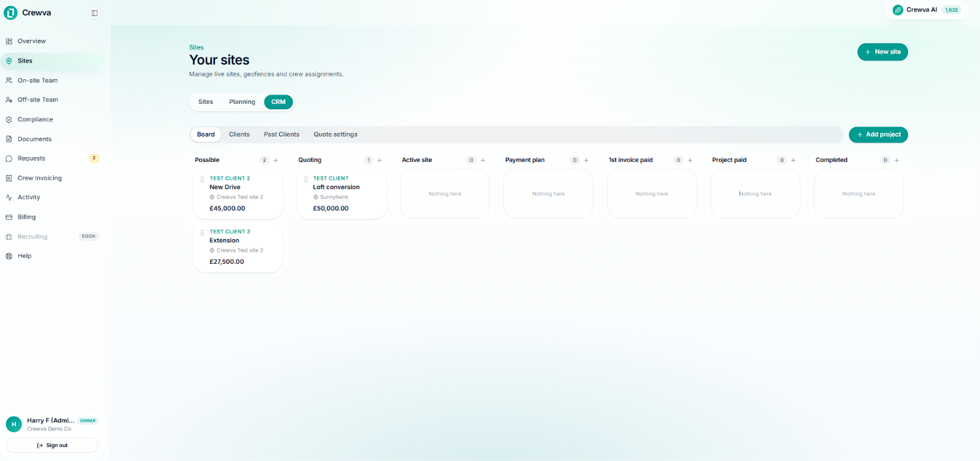The width and height of the screenshot is (980, 461).
Task: Select the Sites sidebar item
Action: click(52, 61)
